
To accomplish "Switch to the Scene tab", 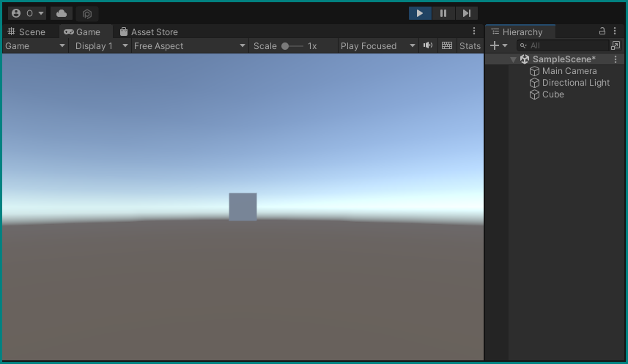I will coord(26,31).
